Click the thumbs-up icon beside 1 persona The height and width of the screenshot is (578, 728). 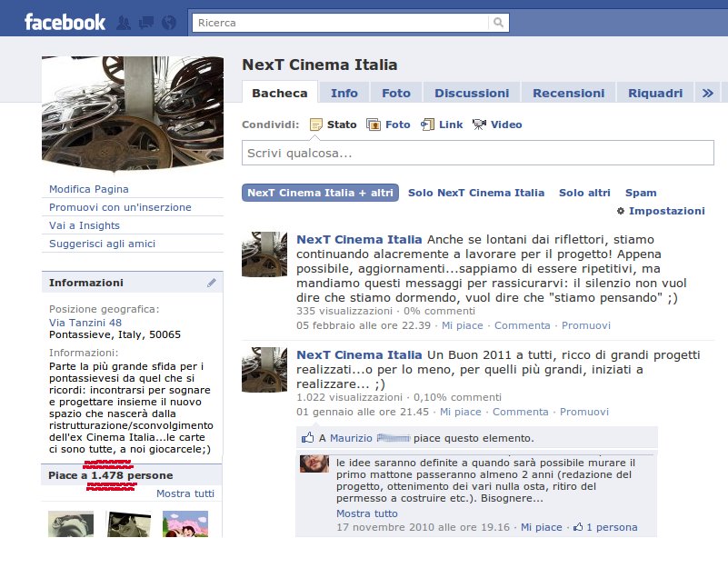pos(578,527)
